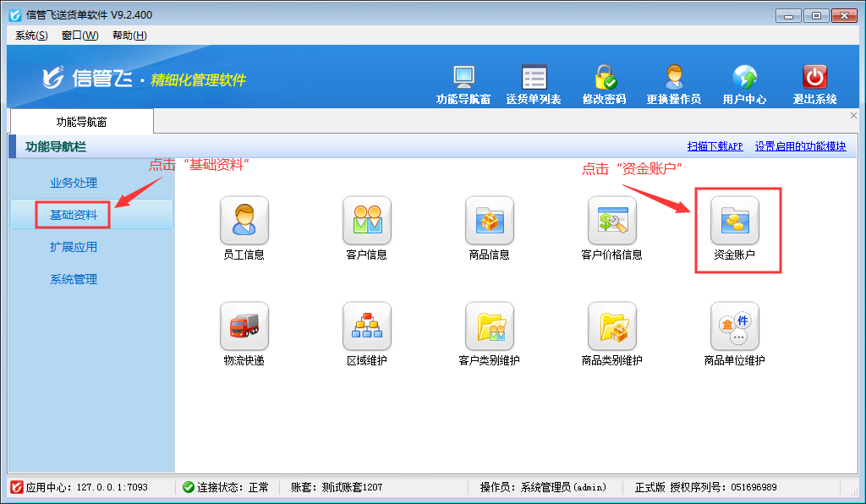Open the 帮助(H) menu
Screen dimensions: 866x504
tap(129, 36)
